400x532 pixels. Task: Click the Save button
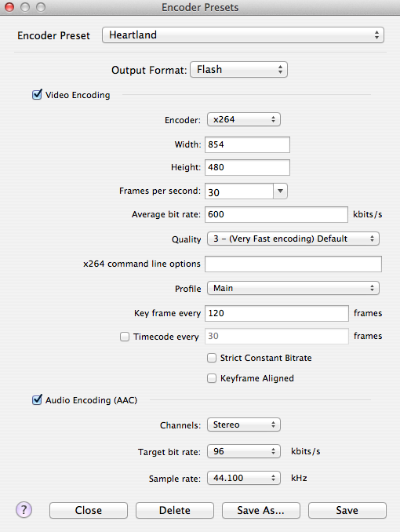pos(347,510)
